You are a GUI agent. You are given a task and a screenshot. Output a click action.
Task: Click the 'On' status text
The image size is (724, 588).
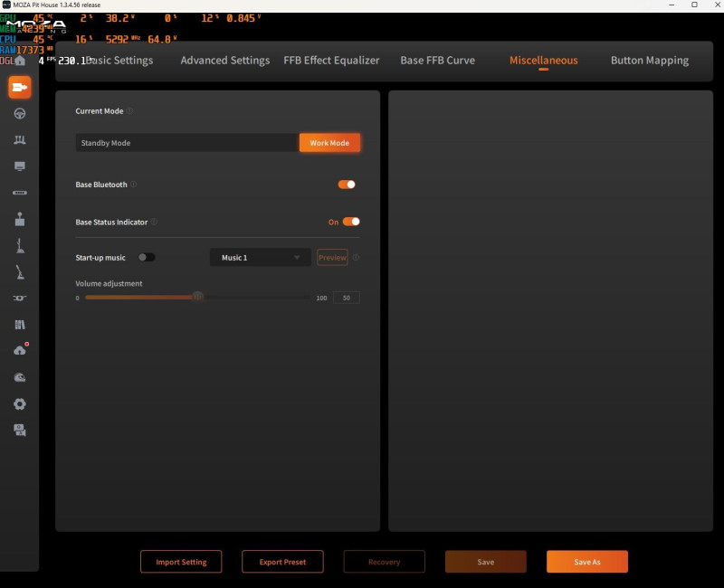[x=333, y=222]
